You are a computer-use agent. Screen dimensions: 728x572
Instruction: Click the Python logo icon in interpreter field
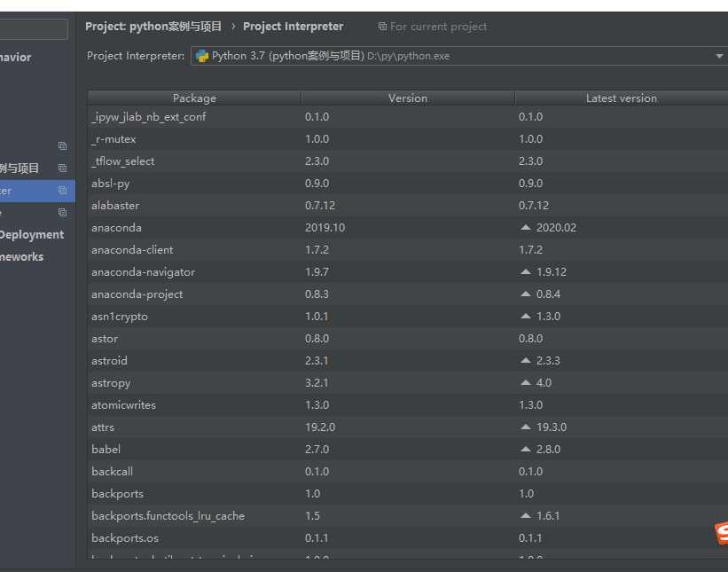click(x=202, y=56)
